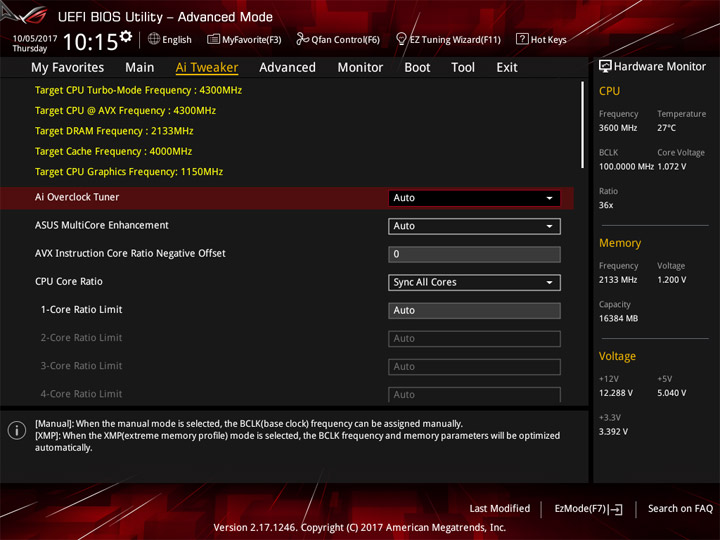Viewport: 720px width, 540px height.
Task: Click Target CPU @ AVX Frequency text
Action: tap(125, 111)
